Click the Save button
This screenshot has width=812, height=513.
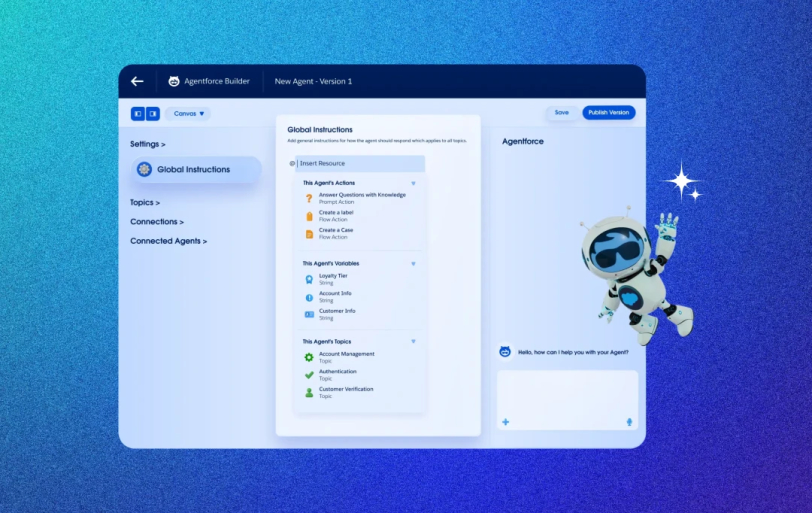point(561,112)
